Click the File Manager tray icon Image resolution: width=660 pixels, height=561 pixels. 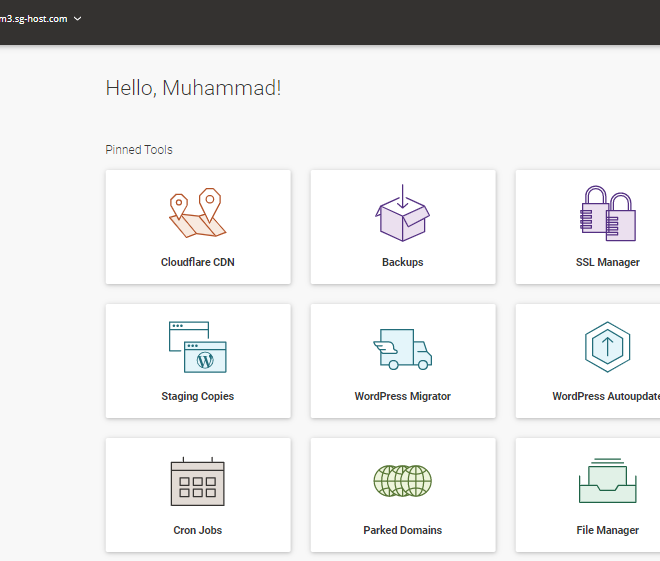(x=607, y=481)
